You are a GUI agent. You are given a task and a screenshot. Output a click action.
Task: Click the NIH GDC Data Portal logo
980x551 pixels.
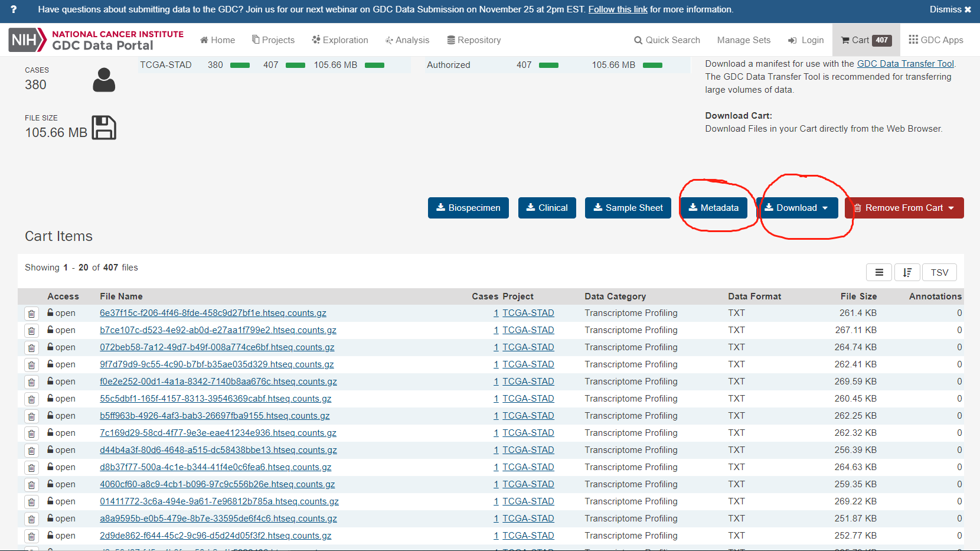[x=96, y=40]
